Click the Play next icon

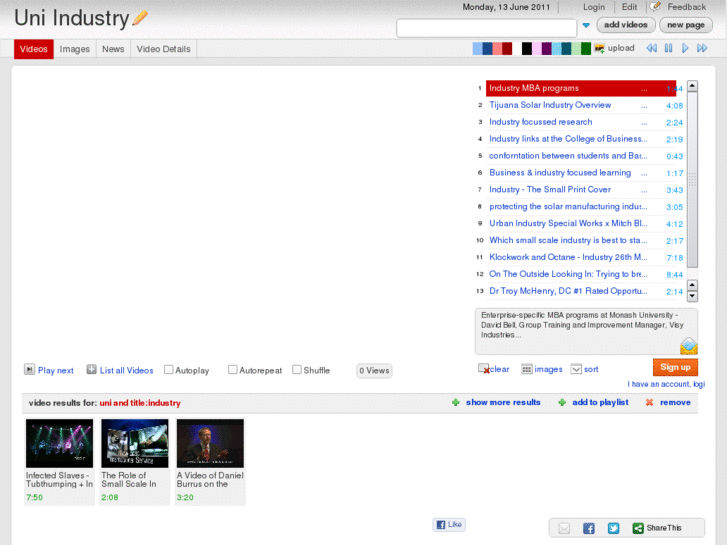pos(29,369)
